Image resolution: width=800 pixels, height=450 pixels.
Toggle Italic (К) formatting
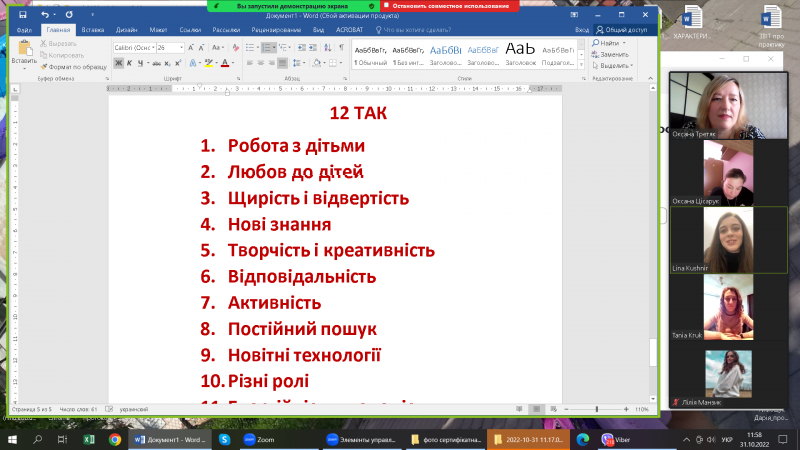coord(130,63)
